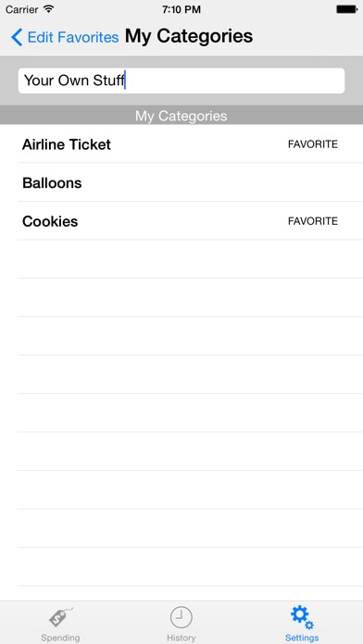The image size is (363, 644).
Task: Tap the 7:10 PM status bar clock
Action: tap(181, 9)
